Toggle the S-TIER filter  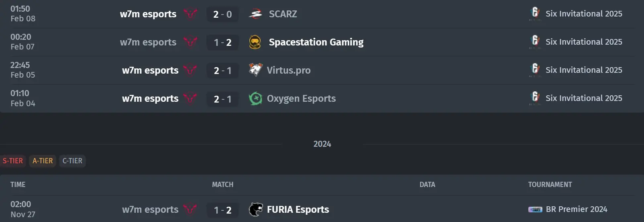click(x=13, y=161)
